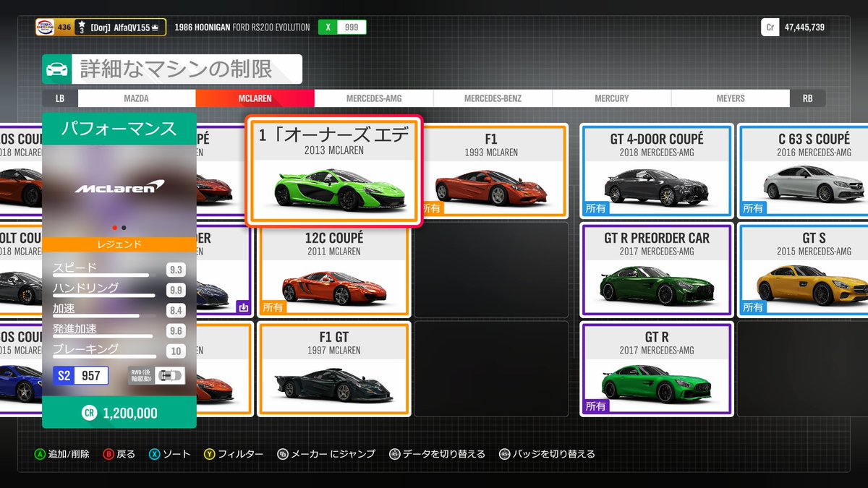The width and height of the screenshot is (868, 488).
Task: Click the 所有 owned badge on F1 card
Action: 431,208
